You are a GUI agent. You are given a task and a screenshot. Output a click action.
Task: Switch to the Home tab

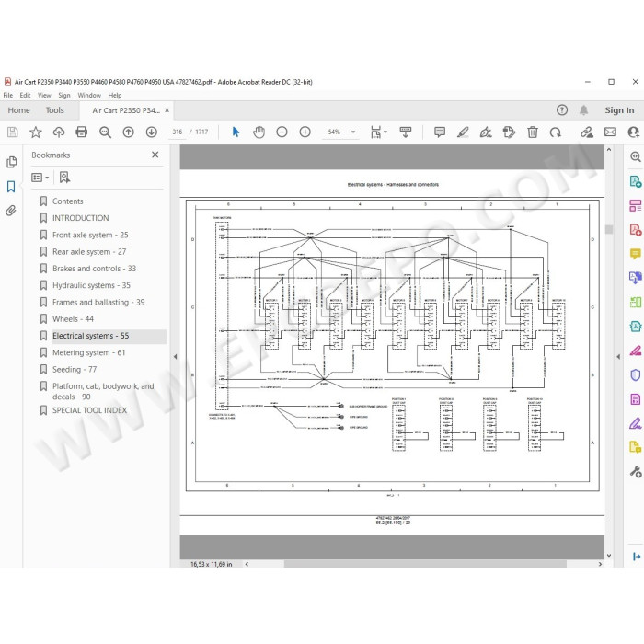(19, 110)
